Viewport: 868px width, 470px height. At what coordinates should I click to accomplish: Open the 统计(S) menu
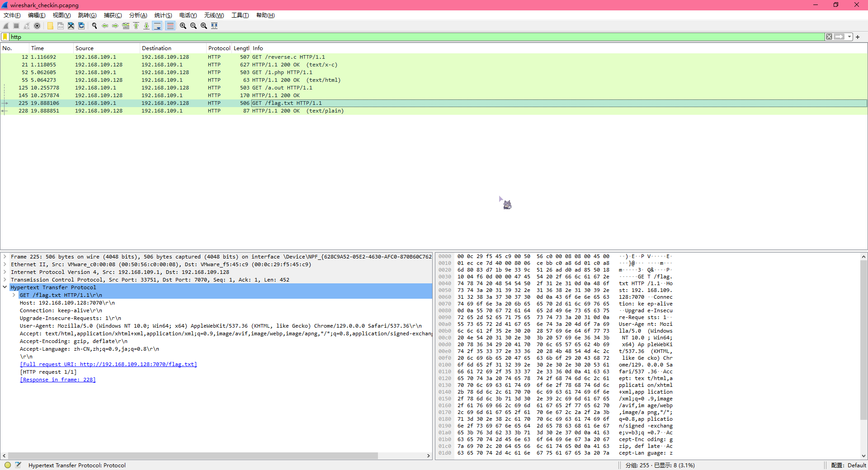click(x=163, y=15)
